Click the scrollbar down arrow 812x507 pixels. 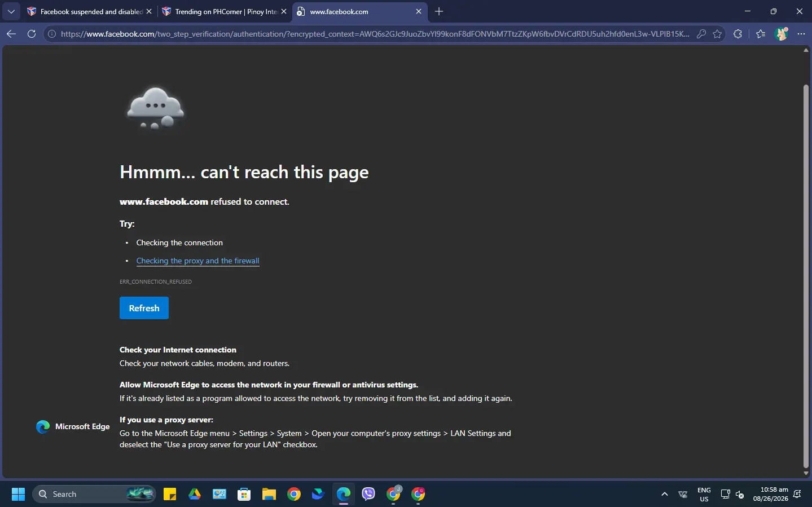806,473
